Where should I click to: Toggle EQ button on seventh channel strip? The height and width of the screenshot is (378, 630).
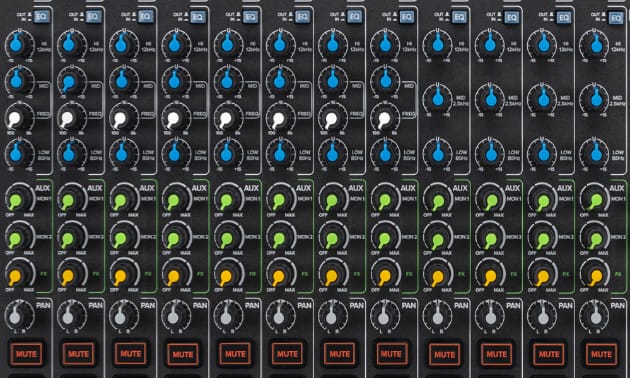click(x=354, y=17)
